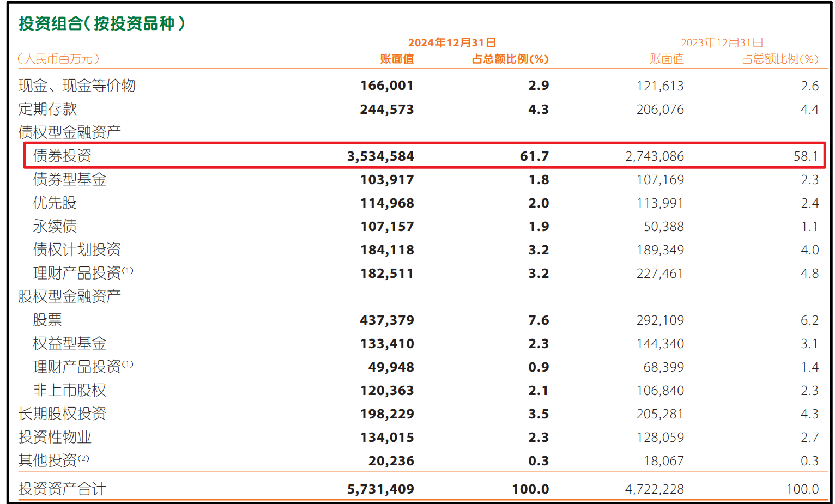
Task: Select the "现金、现金等价物" row label
Action: coord(77,86)
